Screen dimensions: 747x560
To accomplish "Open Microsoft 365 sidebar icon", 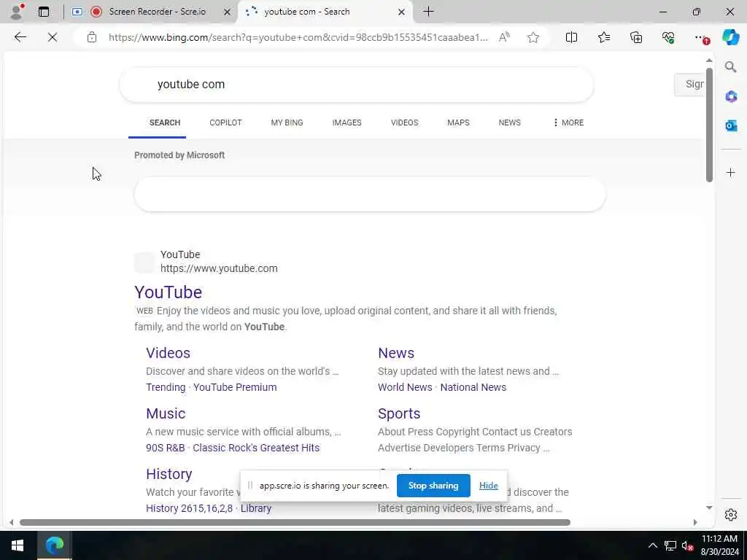I will (x=731, y=97).
